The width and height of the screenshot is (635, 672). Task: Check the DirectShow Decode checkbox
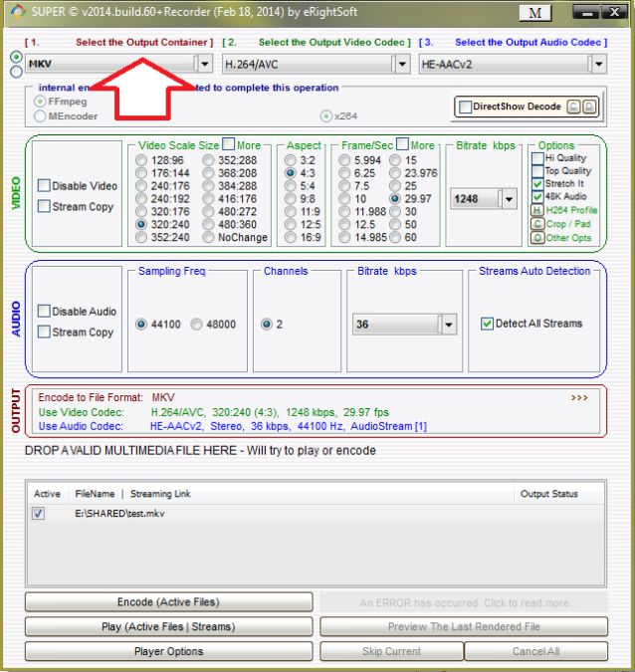coord(465,107)
